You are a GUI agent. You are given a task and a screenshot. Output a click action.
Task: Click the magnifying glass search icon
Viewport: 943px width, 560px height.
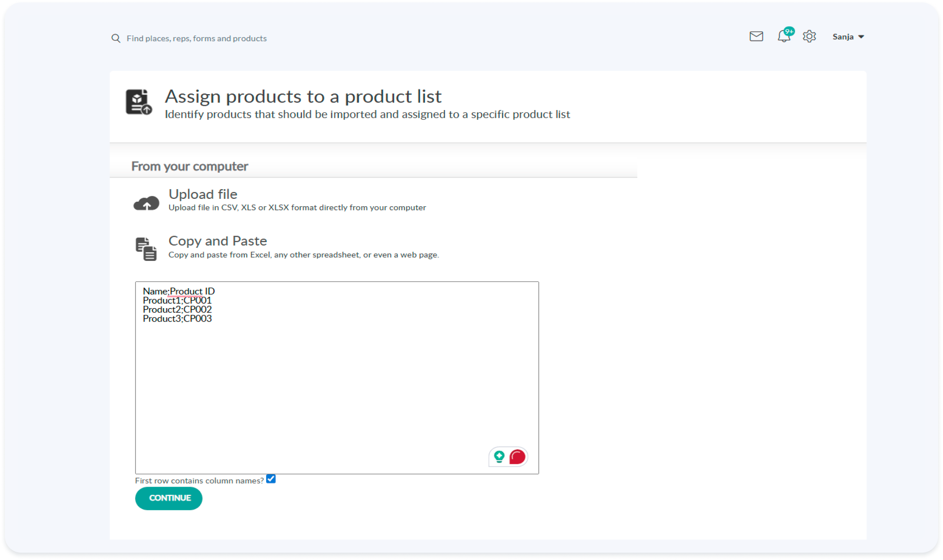[x=116, y=38]
